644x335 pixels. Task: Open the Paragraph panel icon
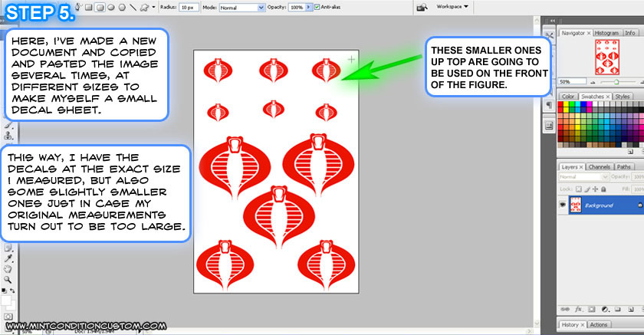549,106
